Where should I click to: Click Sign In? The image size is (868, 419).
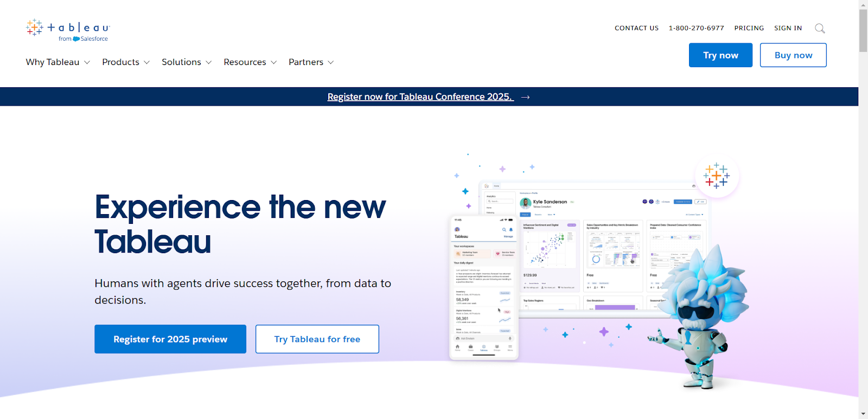[788, 28]
